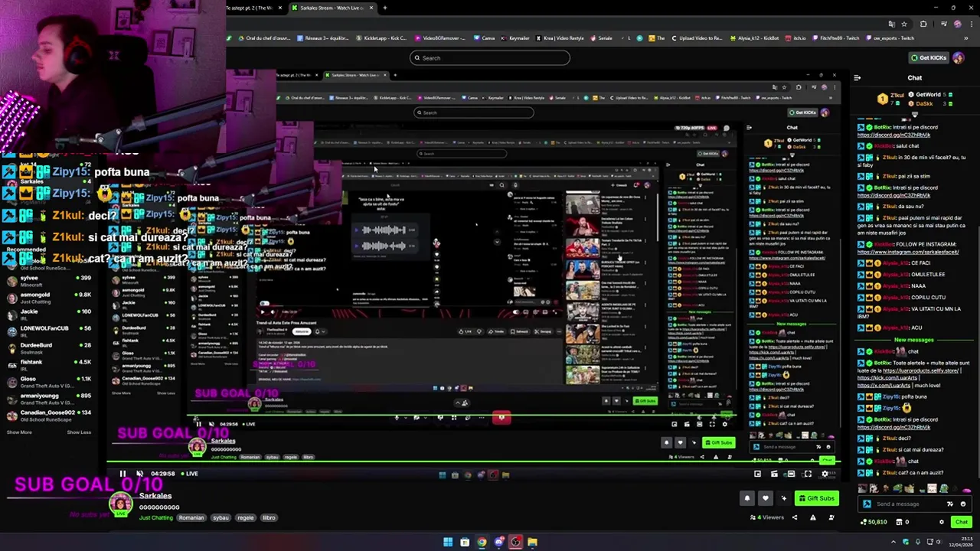Screen dimensions: 980x551
Task: Click the Gift Subs button
Action: coord(816,498)
